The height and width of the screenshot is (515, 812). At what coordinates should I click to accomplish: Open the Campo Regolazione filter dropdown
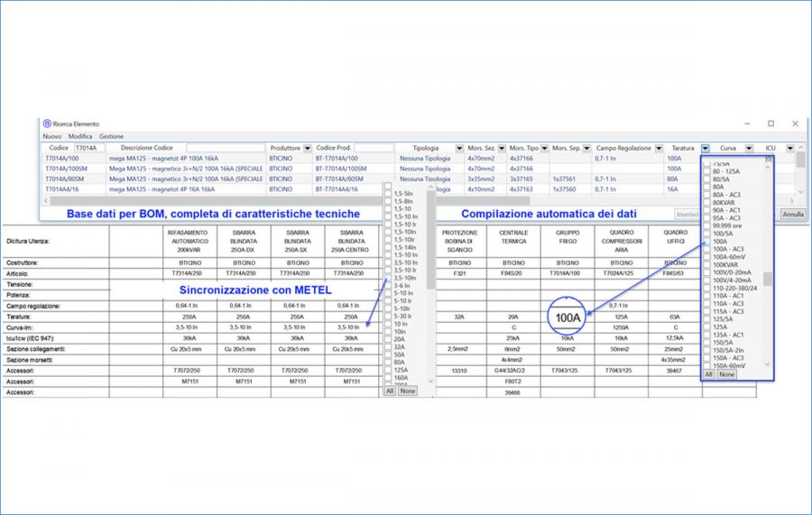pos(659,149)
